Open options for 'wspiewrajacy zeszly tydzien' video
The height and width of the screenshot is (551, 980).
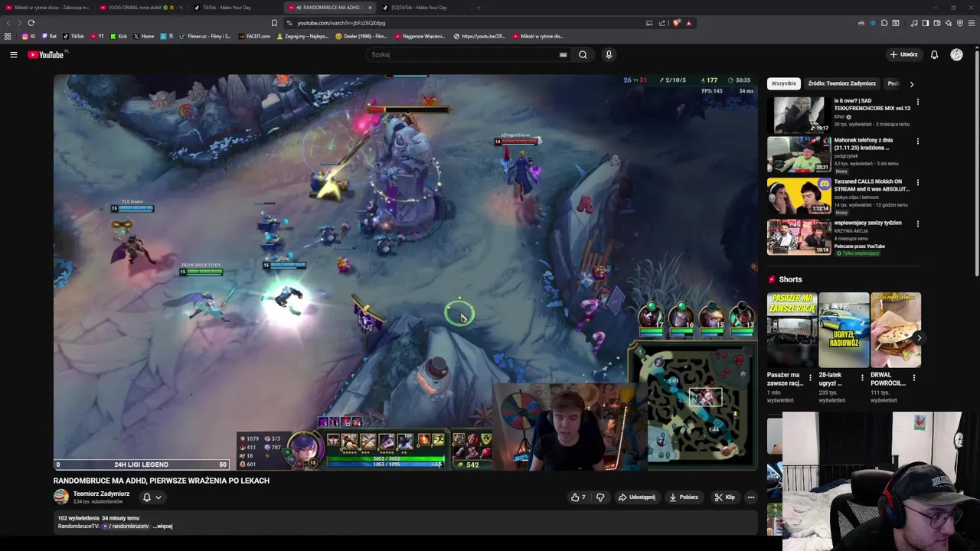click(917, 224)
